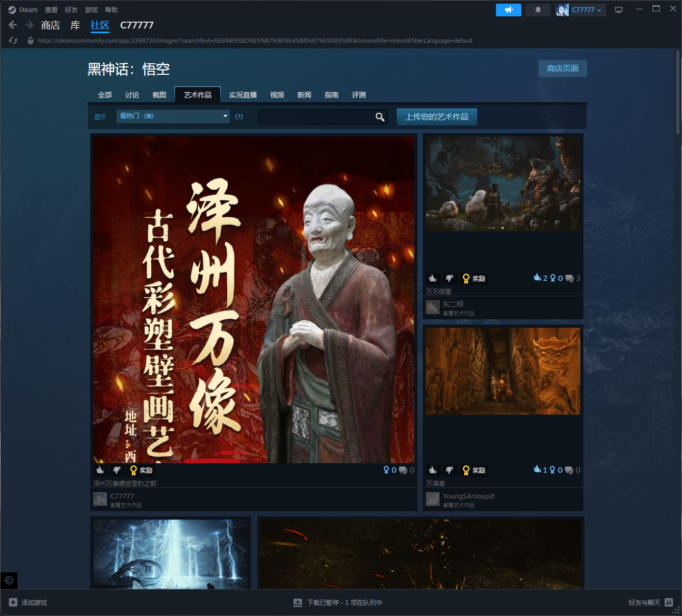Open the 好友 menu
682x616 pixels.
[x=71, y=10]
